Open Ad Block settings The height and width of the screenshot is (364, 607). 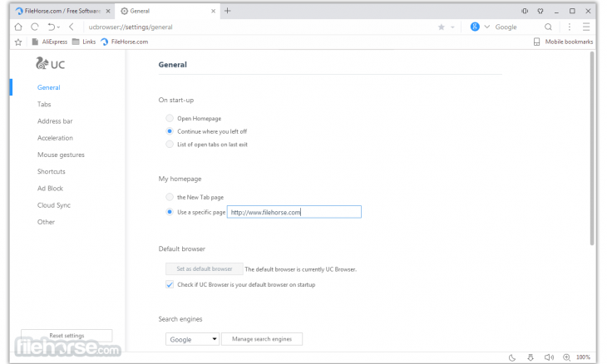tap(50, 189)
